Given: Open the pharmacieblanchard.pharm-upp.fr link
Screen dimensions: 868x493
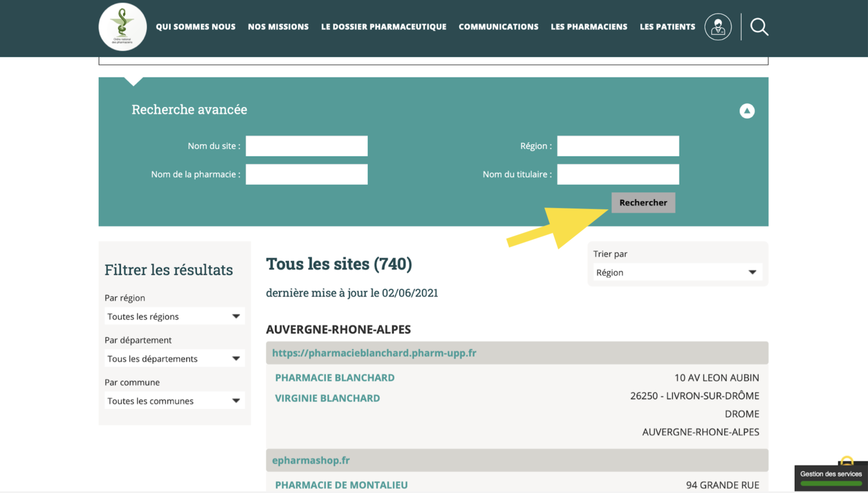Looking at the screenshot, I should click(x=374, y=353).
